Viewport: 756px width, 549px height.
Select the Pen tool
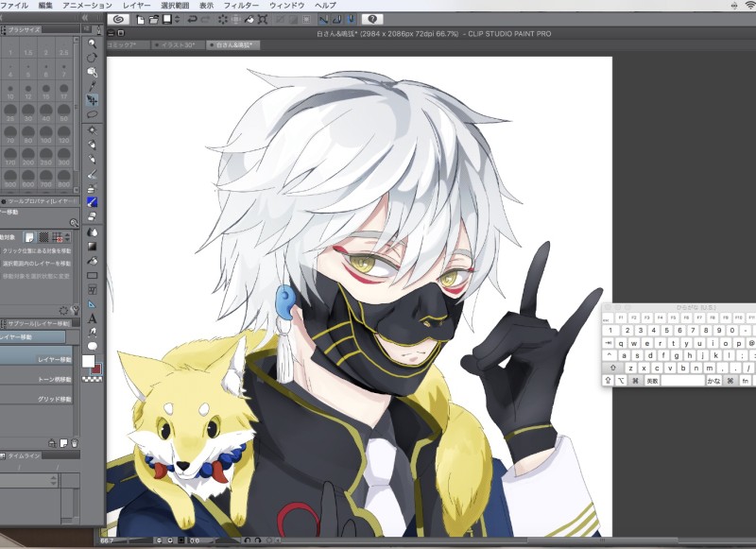(92, 145)
